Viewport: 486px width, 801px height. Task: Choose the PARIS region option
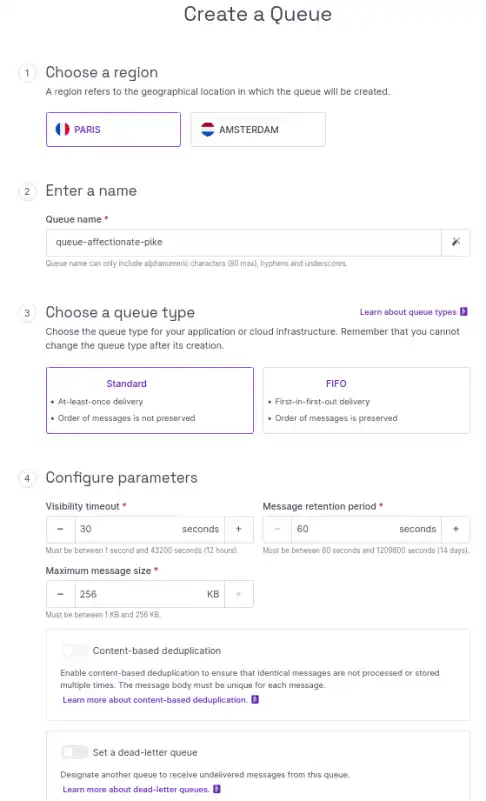[x=113, y=129]
